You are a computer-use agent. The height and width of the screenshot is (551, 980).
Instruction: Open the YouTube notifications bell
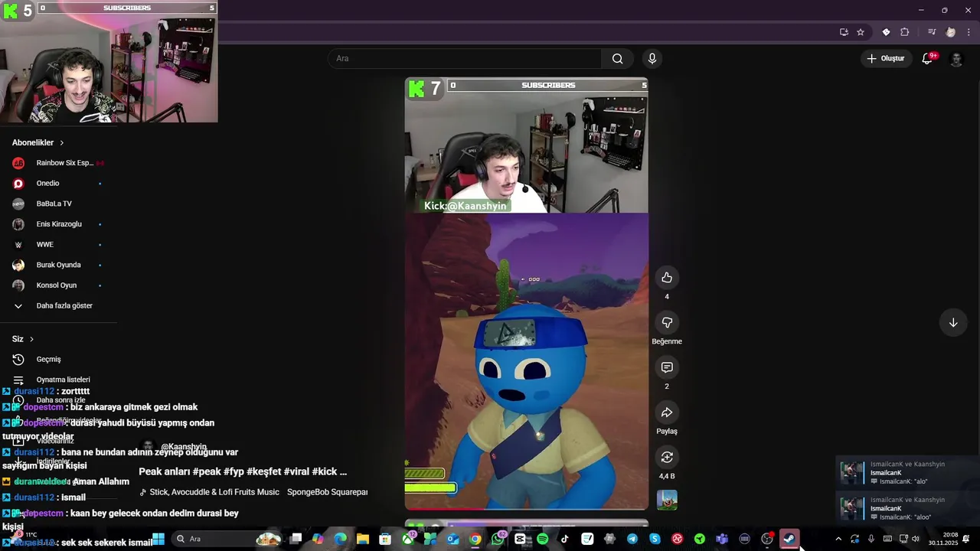coord(927,59)
